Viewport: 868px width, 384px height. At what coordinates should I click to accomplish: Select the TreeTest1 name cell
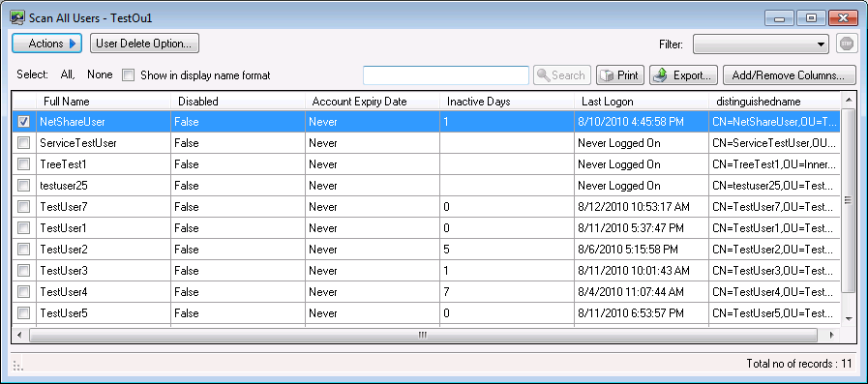104,164
